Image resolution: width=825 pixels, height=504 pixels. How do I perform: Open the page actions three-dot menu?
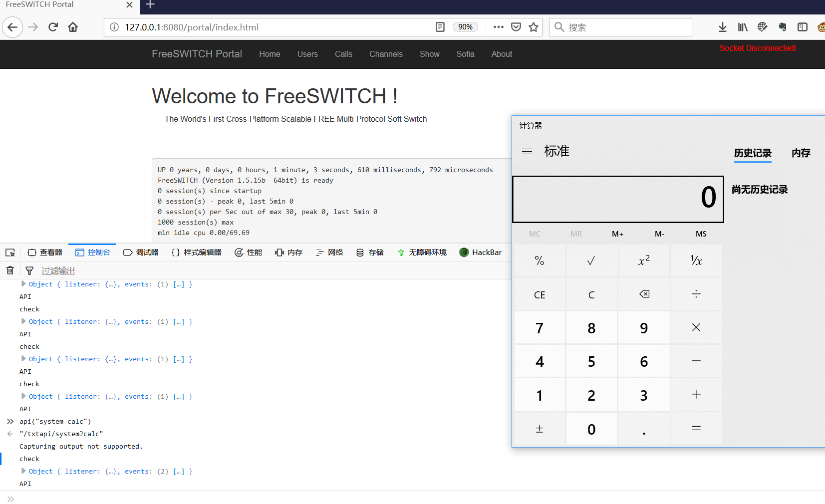(x=498, y=27)
